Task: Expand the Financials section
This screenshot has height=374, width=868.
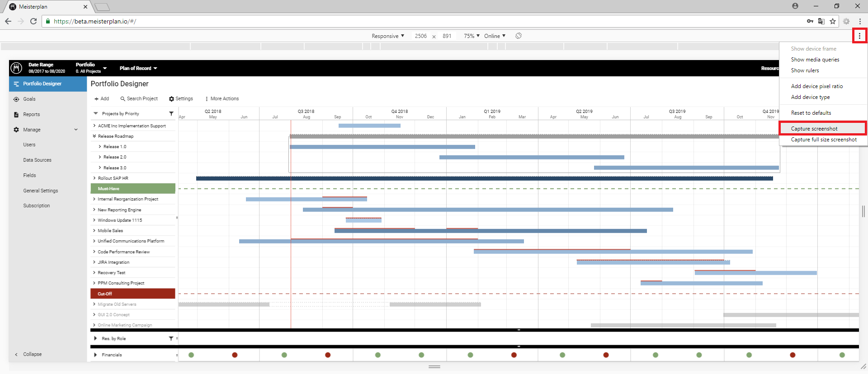Action: point(95,355)
